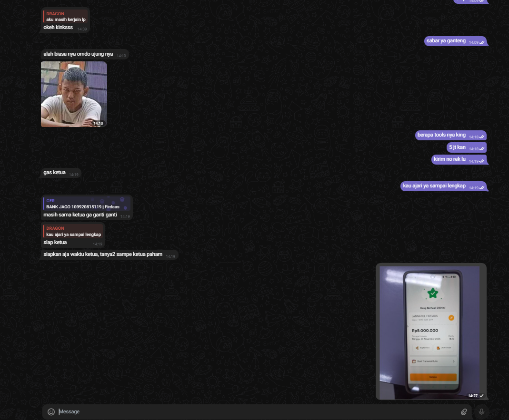Open the emoji picker icon
509x420 pixels.
[x=51, y=412]
